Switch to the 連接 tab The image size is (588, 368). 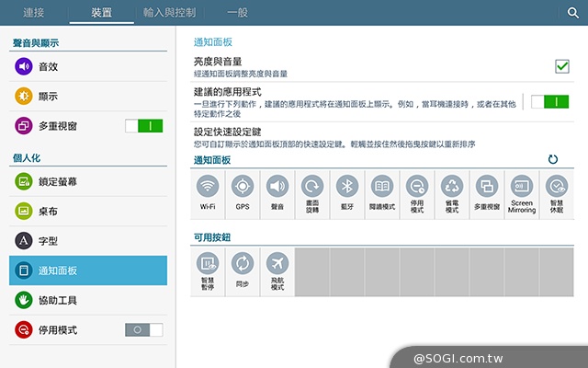coord(34,13)
